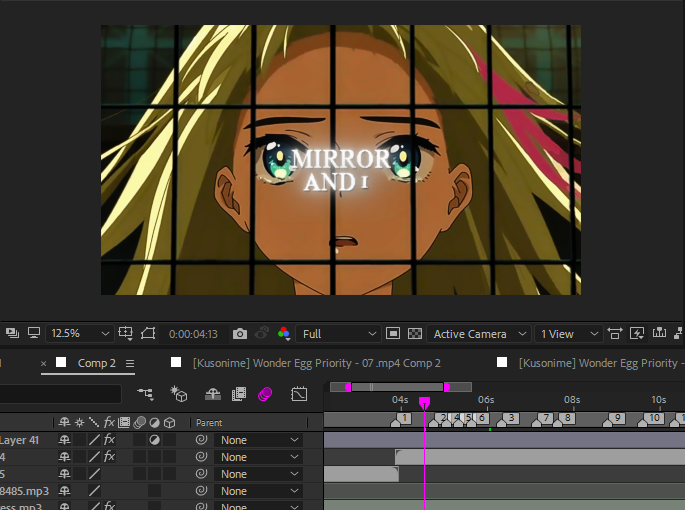Image resolution: width=685 pixels, height=510 pixels.
Task: Toggle adjustment layer switch on Layer 41
Action: click(x=154, y=440)
